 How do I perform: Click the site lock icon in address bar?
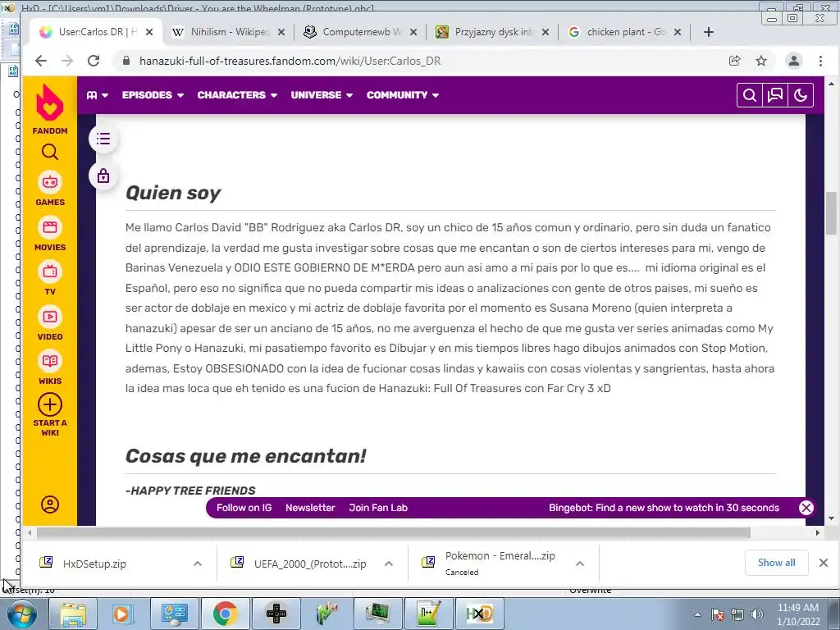[126, 61]
